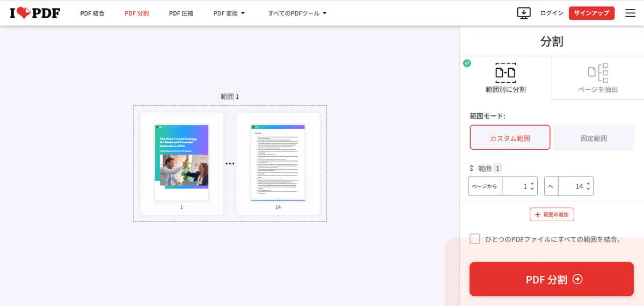The height and width of the screenshot is (306, 644).
Task: Click the 分割 panel heading
Action: (x=552, y=41)
